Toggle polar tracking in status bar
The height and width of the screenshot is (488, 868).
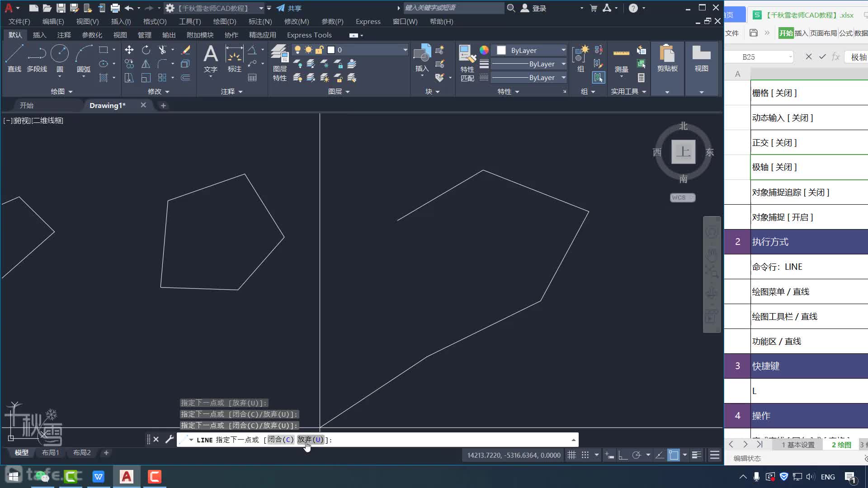pos(637,455)
